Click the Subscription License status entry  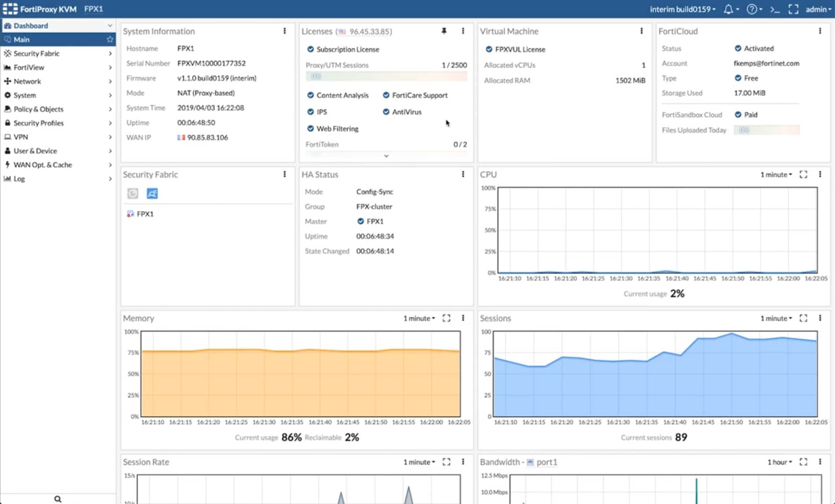click(x=343, y=49)
